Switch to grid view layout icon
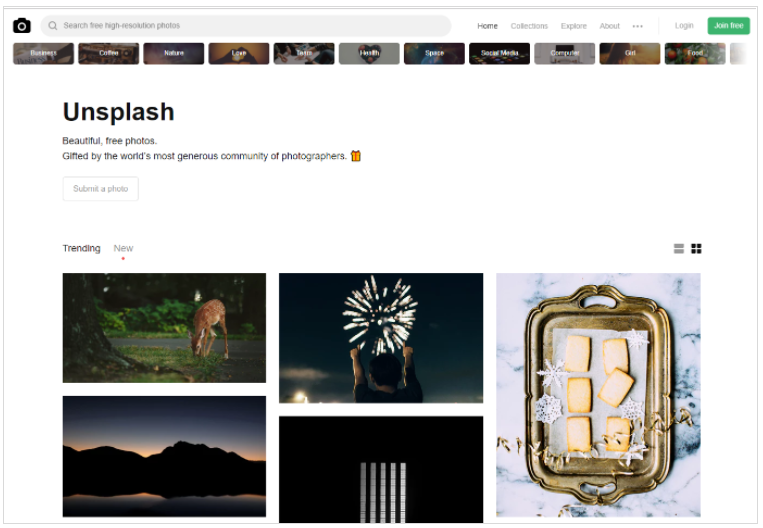The height and width of the screenshot is (528, 763). click(696, 249)
